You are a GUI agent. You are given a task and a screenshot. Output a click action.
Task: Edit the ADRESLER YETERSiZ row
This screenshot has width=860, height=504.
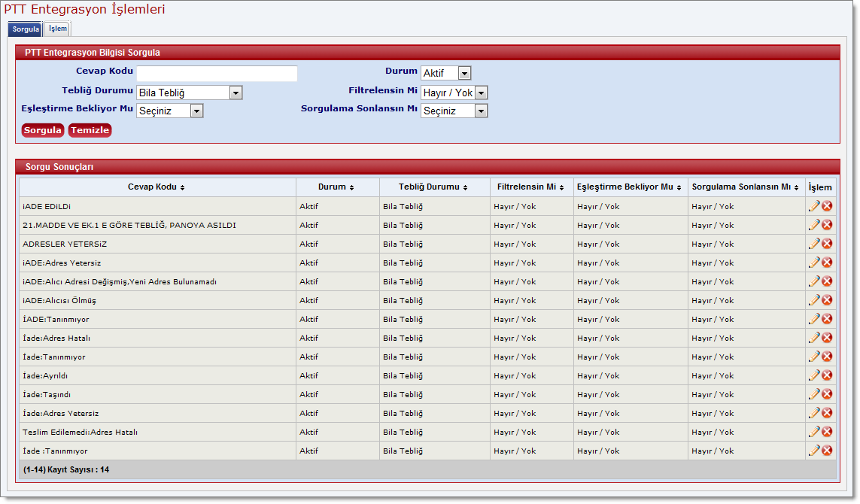pyautogui.click(x=814, y=244)
